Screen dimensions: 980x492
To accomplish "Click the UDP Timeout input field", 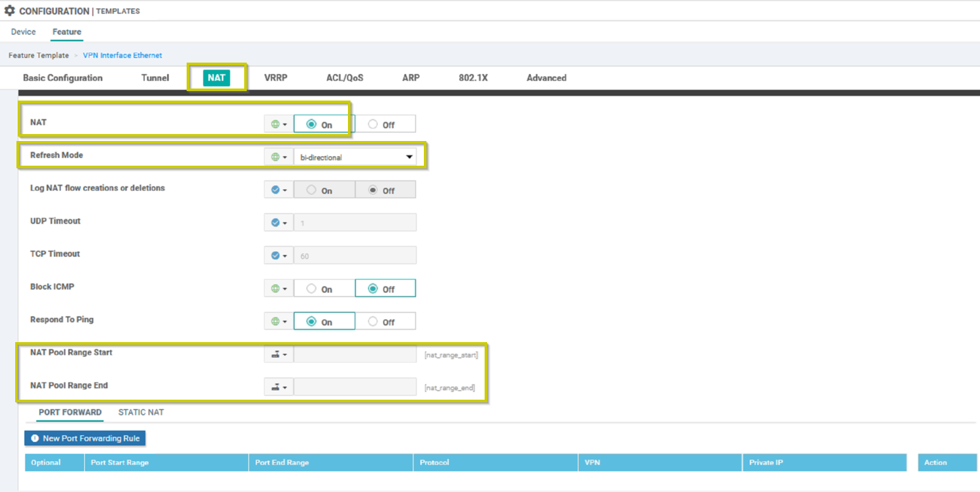I will pos(355,223).
